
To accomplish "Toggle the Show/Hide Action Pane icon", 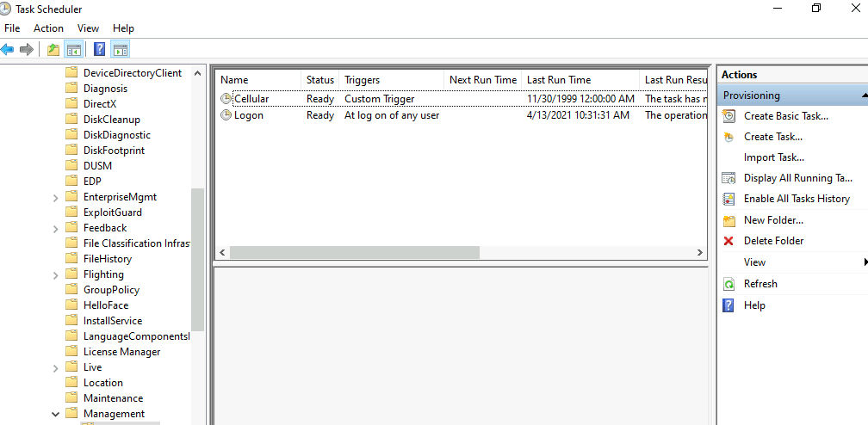I will tap(121, 50).
